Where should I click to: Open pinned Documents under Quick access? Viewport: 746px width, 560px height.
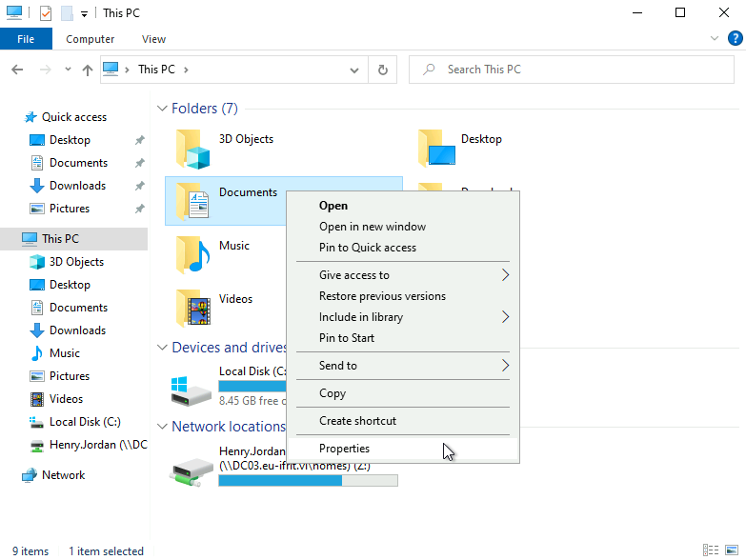point(73,163)
